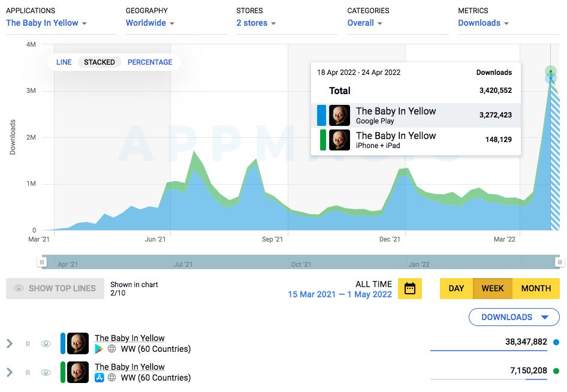
Task: Click the eye icon inside SHOW TOP LINES
Action: 19,288
